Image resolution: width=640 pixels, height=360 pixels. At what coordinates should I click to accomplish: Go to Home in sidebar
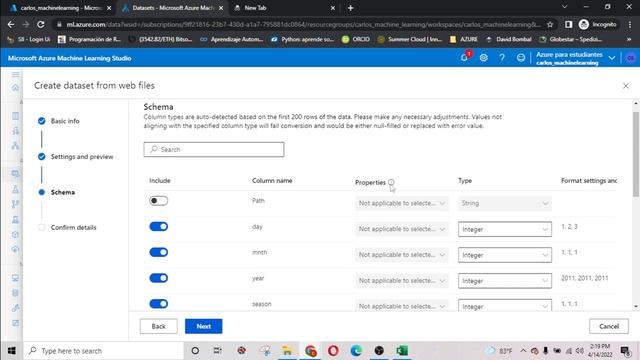(x=16, y=87)
